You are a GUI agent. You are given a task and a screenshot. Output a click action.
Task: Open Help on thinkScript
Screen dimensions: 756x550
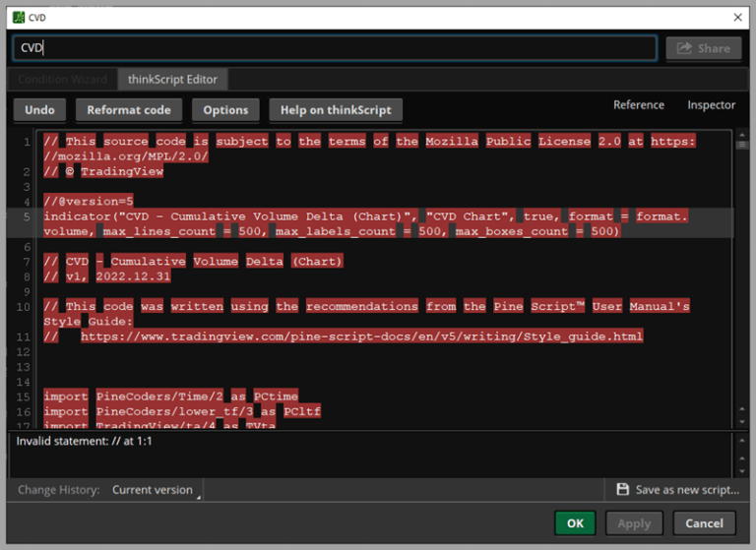336,110
